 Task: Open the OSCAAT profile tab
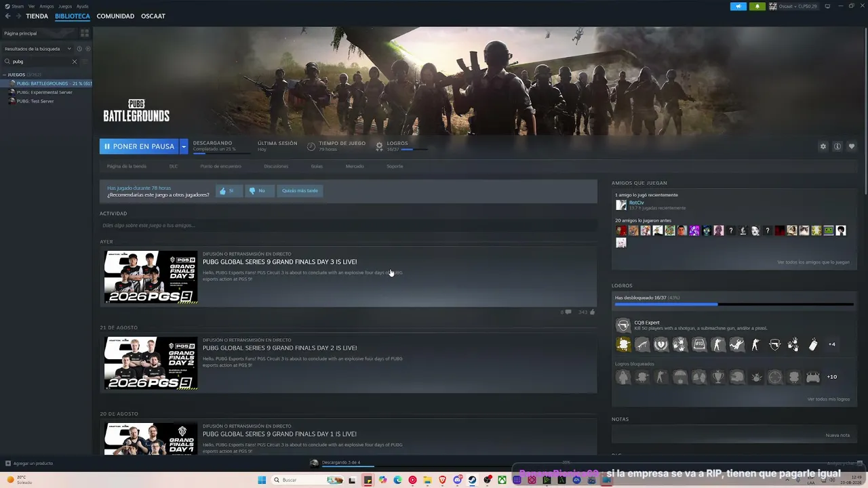coord(153,16)
